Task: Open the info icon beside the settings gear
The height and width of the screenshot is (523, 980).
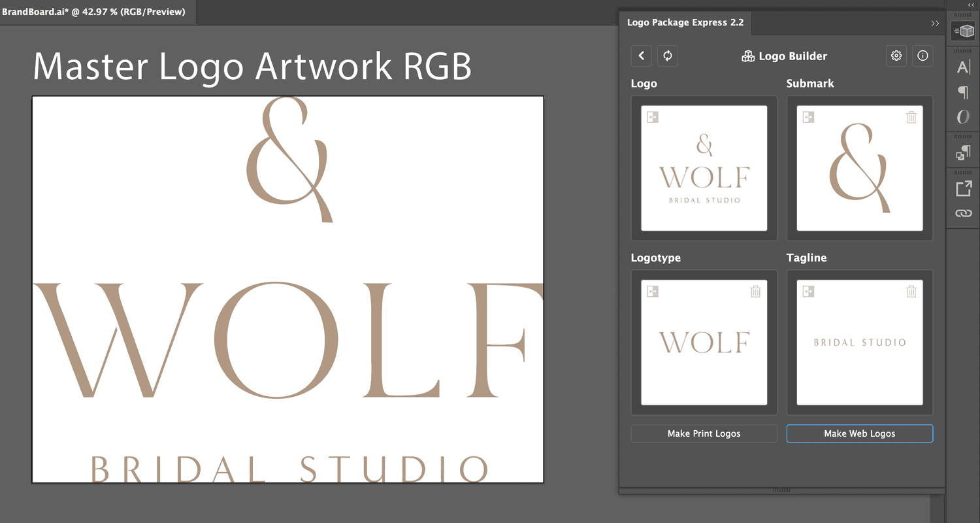Action: [923, 56]
